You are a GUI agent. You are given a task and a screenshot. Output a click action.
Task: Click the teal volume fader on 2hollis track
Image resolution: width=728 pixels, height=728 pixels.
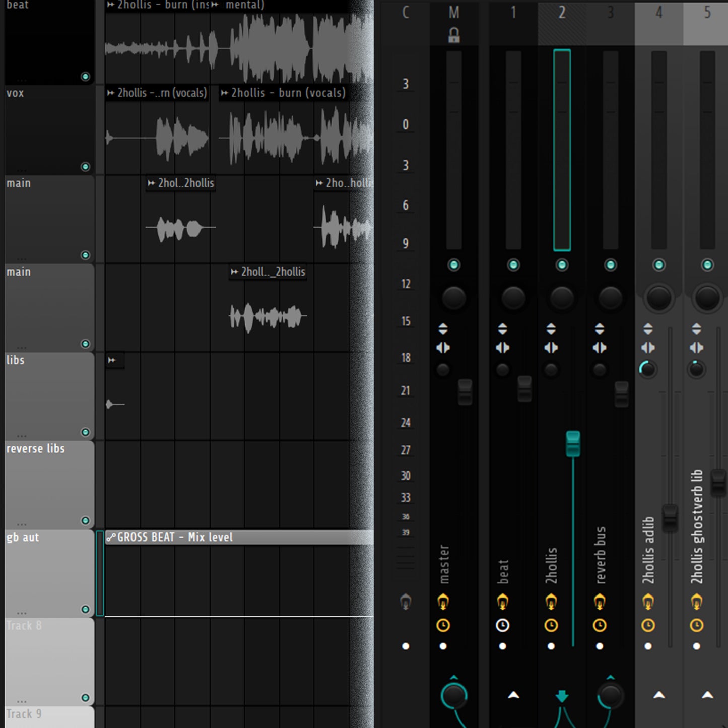[573, 444]
